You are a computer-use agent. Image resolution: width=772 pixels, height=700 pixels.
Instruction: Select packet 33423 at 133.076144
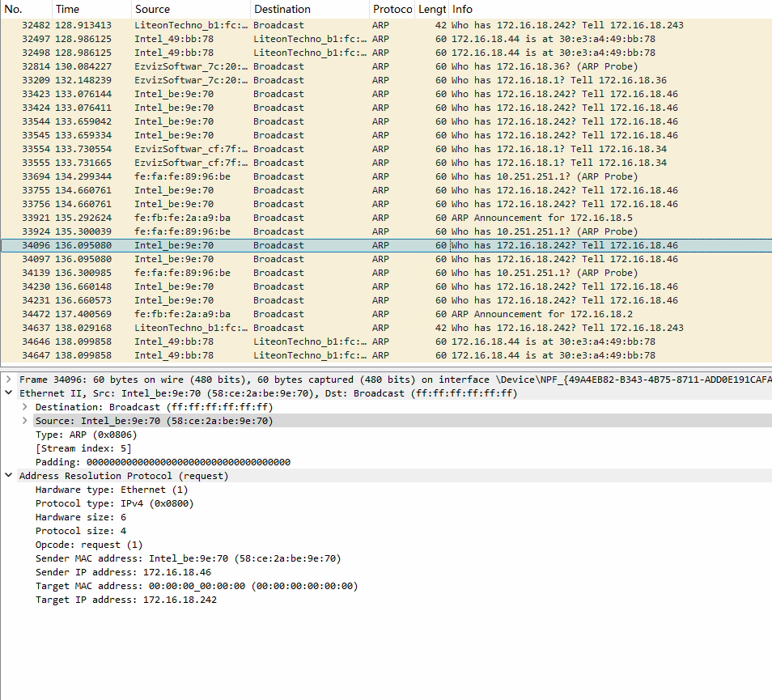click(386, 94)
